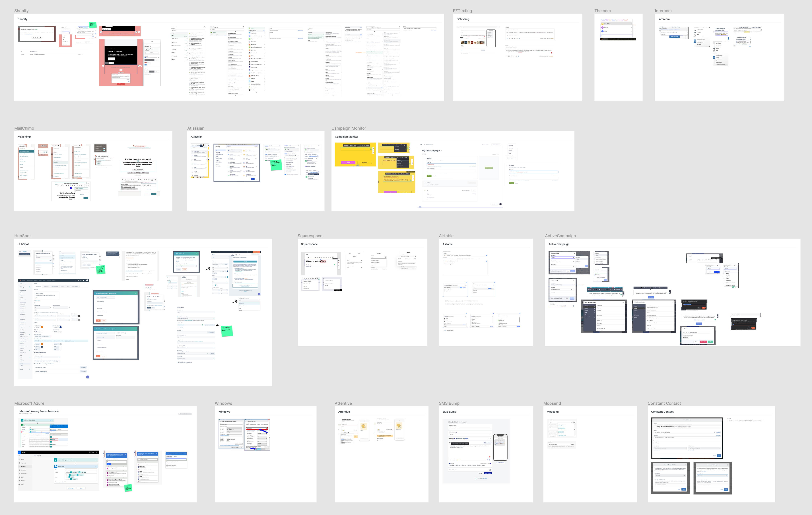Select HubSpot 'Add smart rule' dialog screenshot
Viewport: 812px width, 515px height.
pyautogui.click(x=186, y=261)
